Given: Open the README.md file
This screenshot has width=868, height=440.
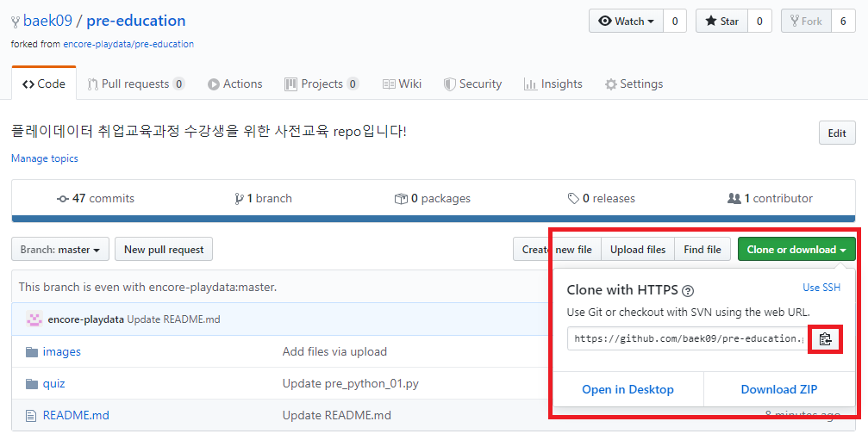Looking at the screenshot, I should tap(76, 416).
